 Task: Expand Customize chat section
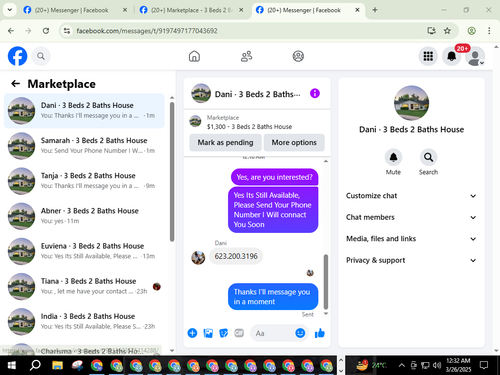click(x=411, y=196)
